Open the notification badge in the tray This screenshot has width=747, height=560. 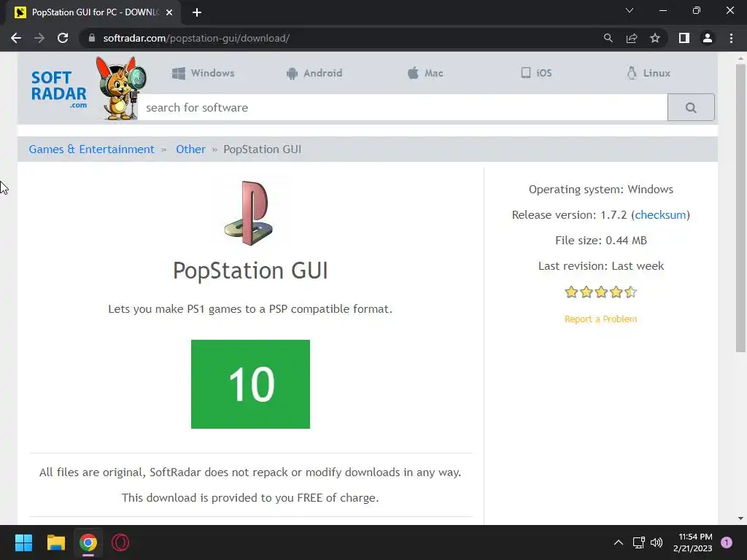pos(727,542)
